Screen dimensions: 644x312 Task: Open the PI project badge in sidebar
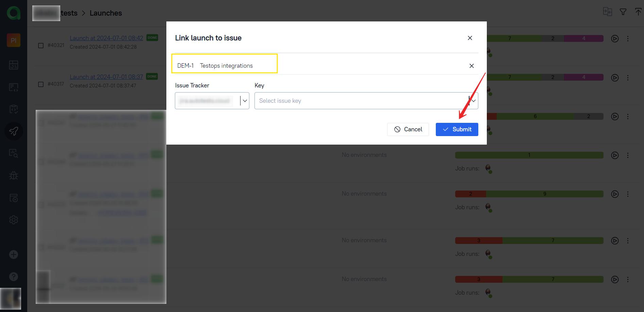14,40
